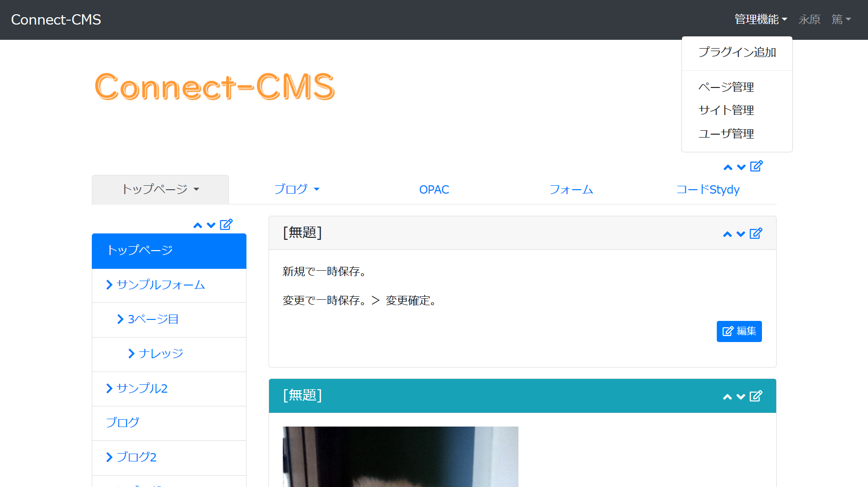Open the edit pencil icon above the sidebar menu
The width and height of the screenshot is (868, 487).
click(226, 224)
